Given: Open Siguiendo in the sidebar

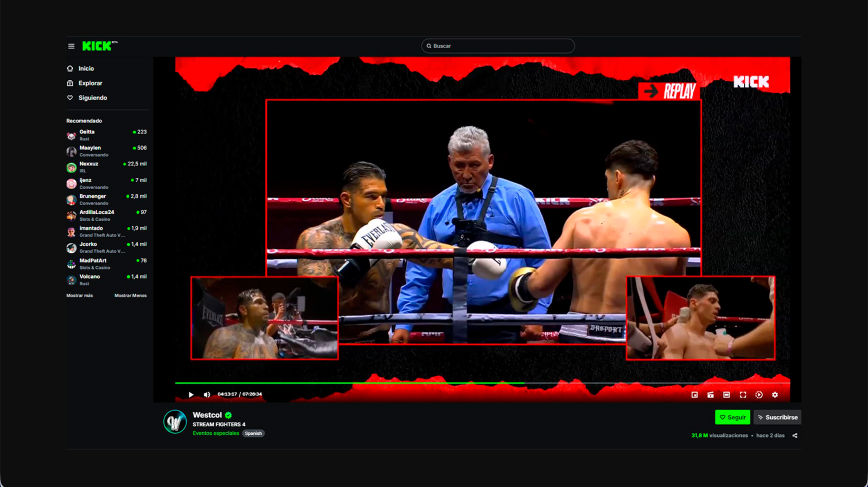Looking at the screenshot, I should pyautogui.click(x=92, y=98).
